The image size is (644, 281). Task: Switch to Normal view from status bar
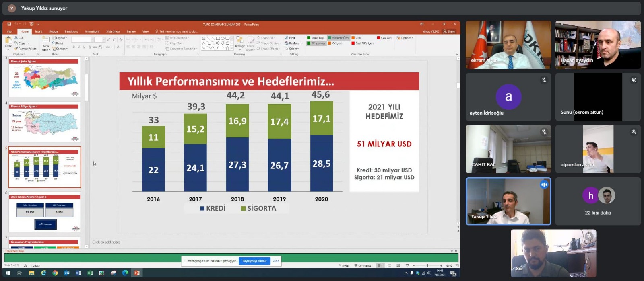[380, 265]
